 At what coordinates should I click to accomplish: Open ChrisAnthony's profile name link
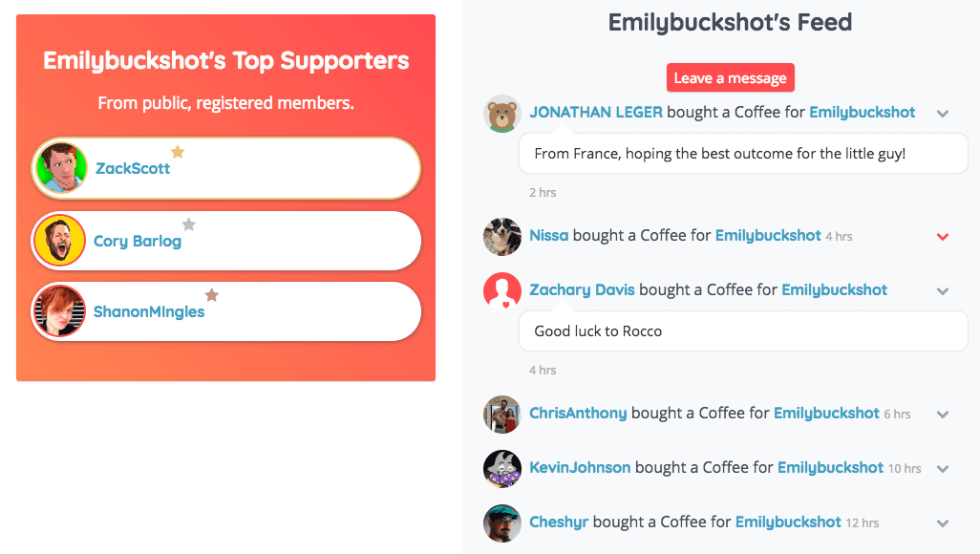pos(578,414)
